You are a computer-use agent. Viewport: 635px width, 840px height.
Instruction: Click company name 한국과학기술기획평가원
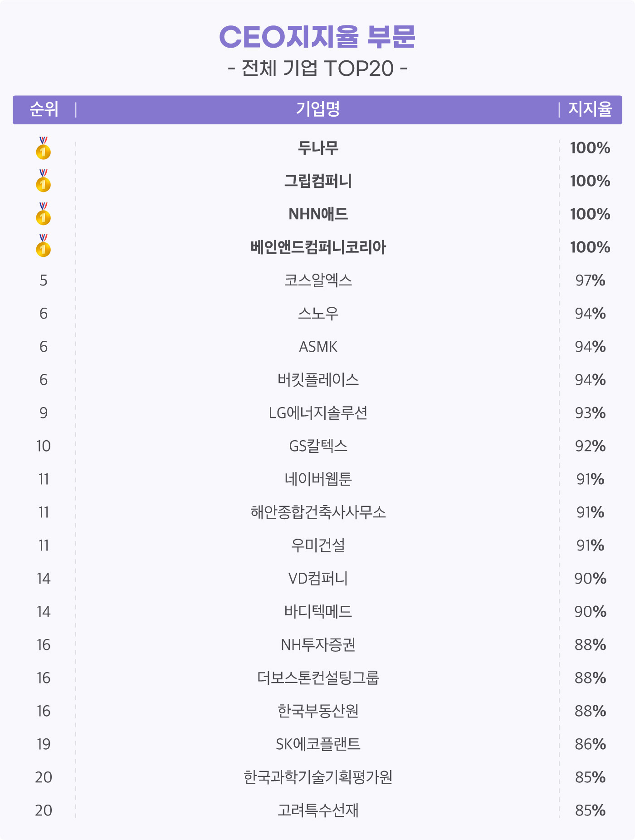[318, 777]
